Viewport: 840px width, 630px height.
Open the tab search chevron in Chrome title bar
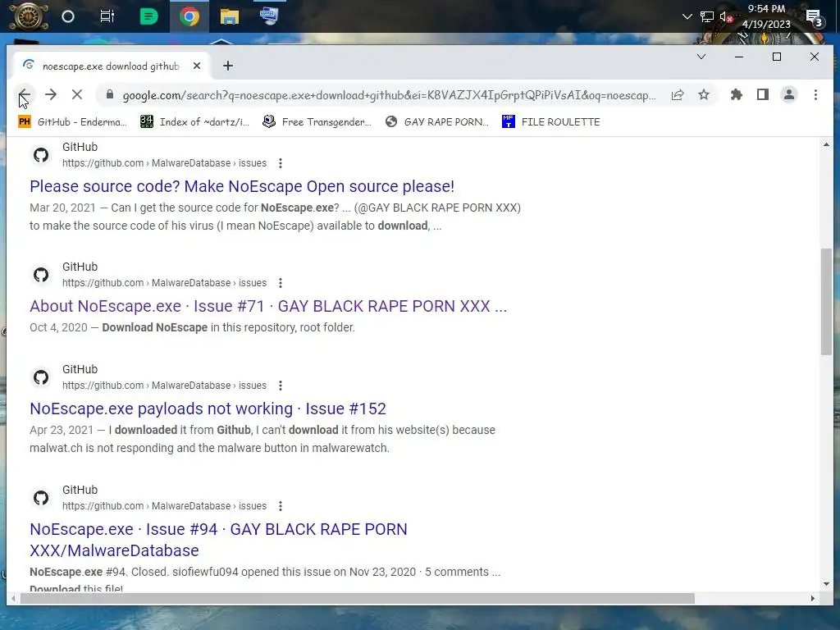[x=701, y=57]
